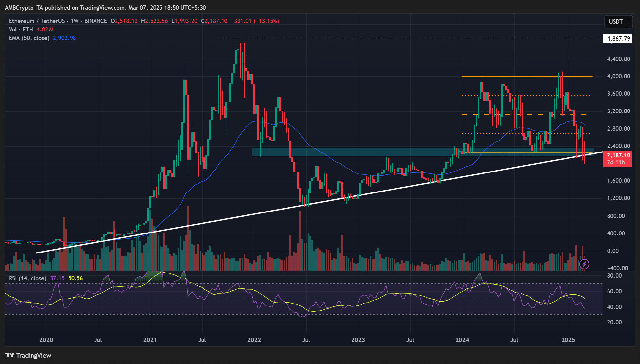The height and width of the screenshot is (364, 640).
Task: Click the 2022 time axis label
Action: [x=254, y=340]
